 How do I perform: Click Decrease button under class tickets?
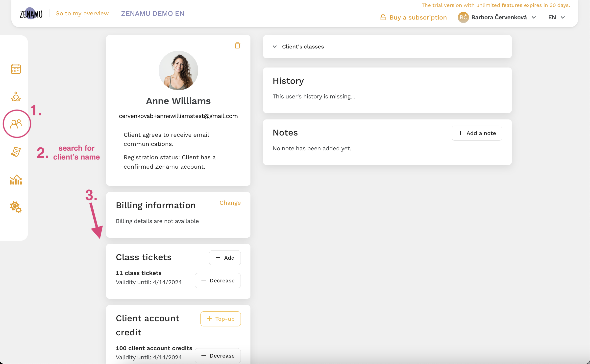click(x=218, y=280)
